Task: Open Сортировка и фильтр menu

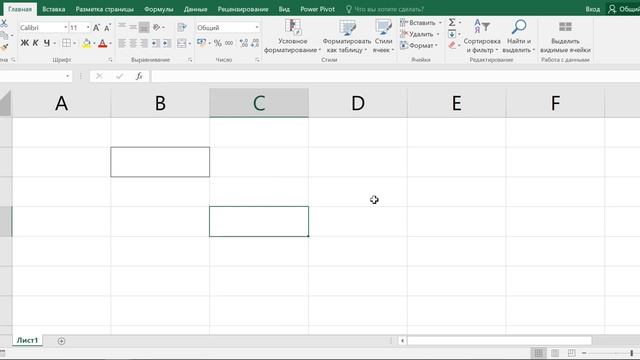Action: [x=482, y=36]
